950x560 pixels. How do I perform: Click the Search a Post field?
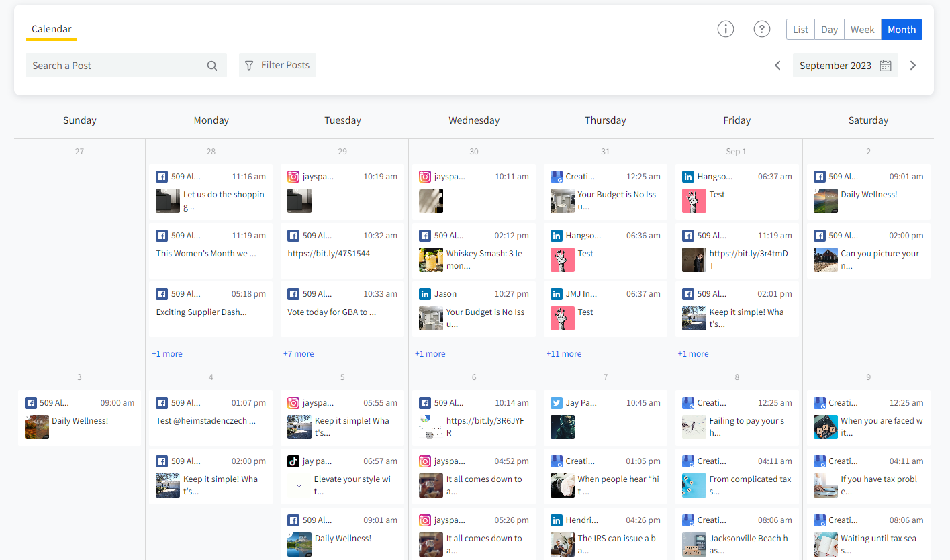click(x=114, y=66)
